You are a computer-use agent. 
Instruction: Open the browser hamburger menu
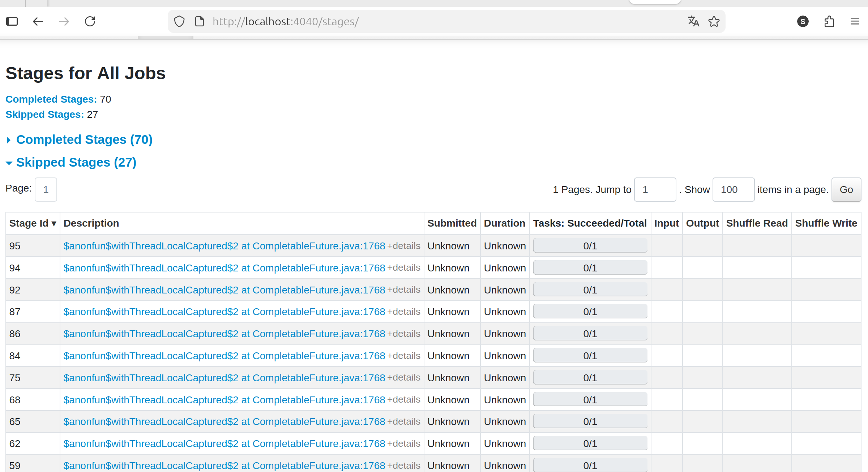tap(855, 21)
